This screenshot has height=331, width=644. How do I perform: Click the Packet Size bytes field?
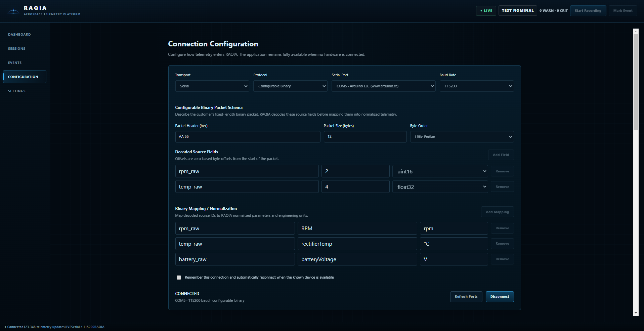pyautogui.click(x=365, y=137)
